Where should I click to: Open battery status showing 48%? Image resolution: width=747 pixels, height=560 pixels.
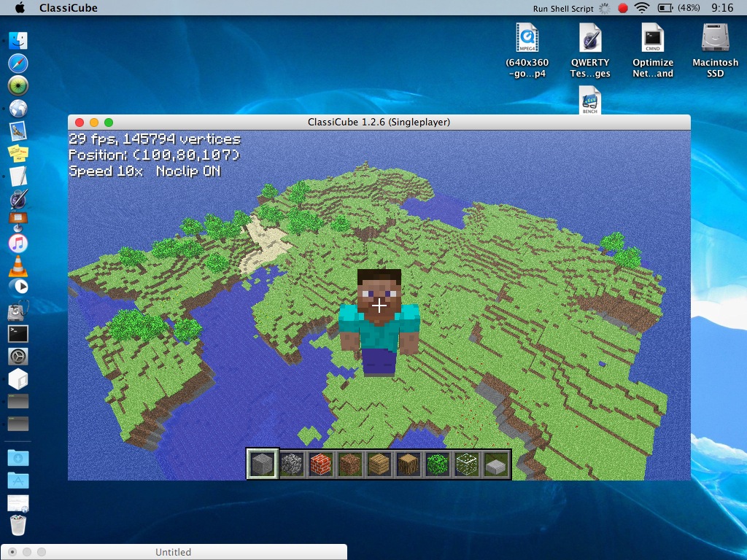click(x=678, y=8)
